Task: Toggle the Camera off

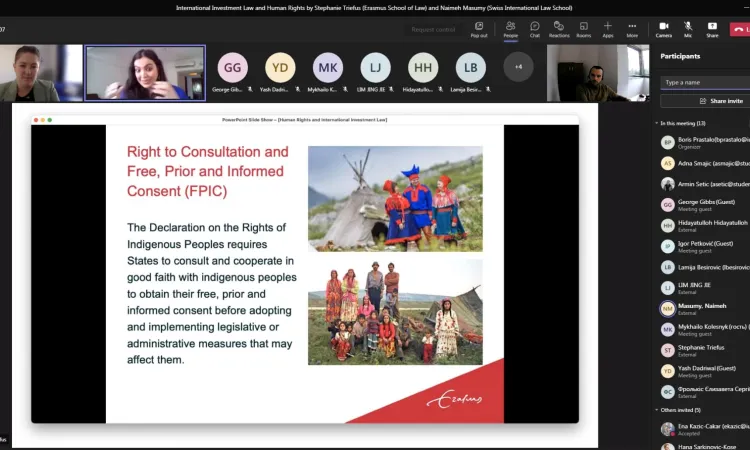Action: tap(664, 28)
